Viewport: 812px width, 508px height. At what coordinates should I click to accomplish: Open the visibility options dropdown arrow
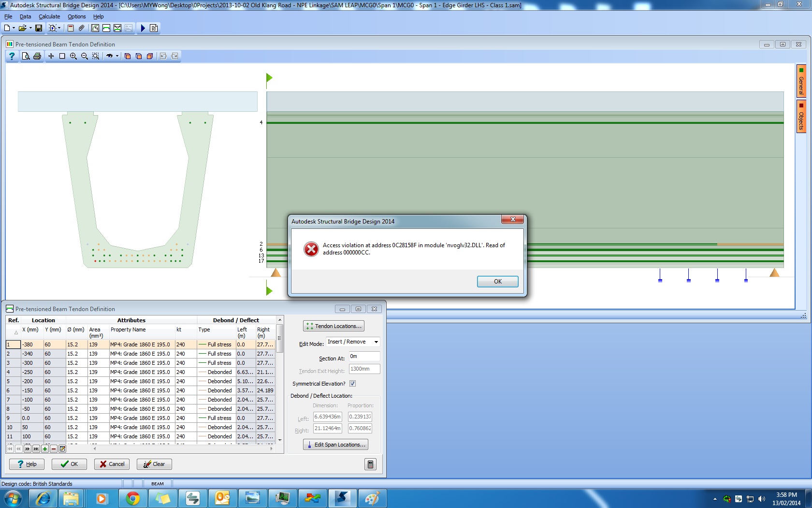(x=117, y=56)
